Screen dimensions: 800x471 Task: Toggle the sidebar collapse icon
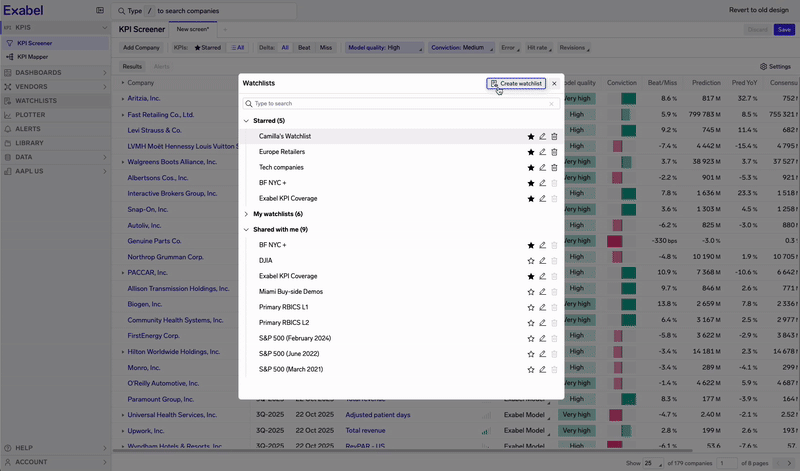click(x=100, y=10)
